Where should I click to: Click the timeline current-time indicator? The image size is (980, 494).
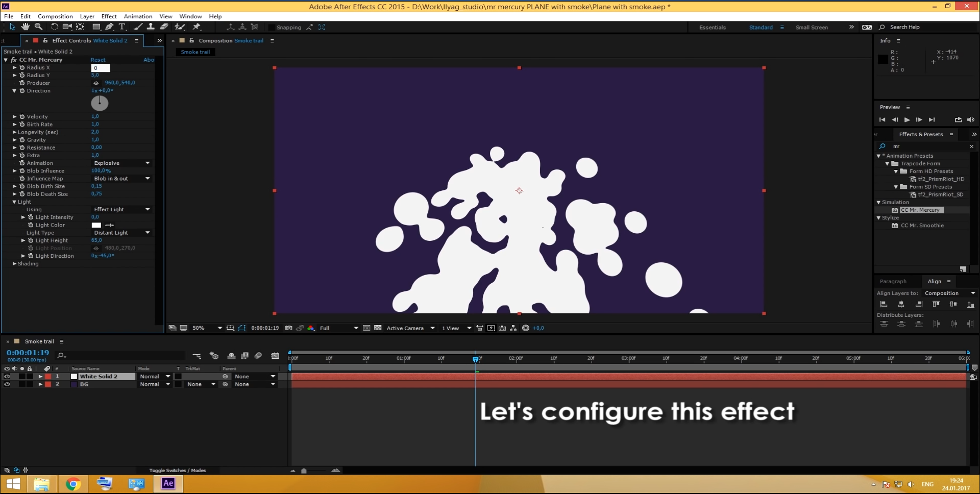[476, 359]
